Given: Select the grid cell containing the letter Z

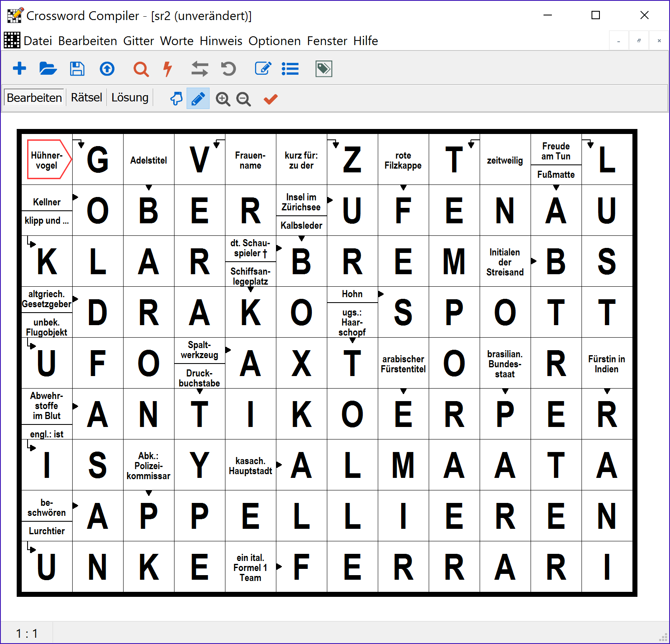Looking at the screenshot, I should click(352, 160).
